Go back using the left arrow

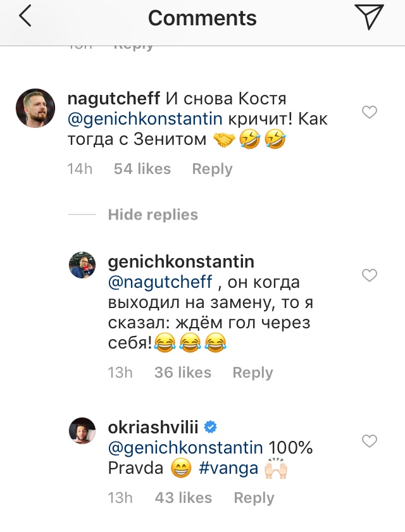(x=25, y=18)
